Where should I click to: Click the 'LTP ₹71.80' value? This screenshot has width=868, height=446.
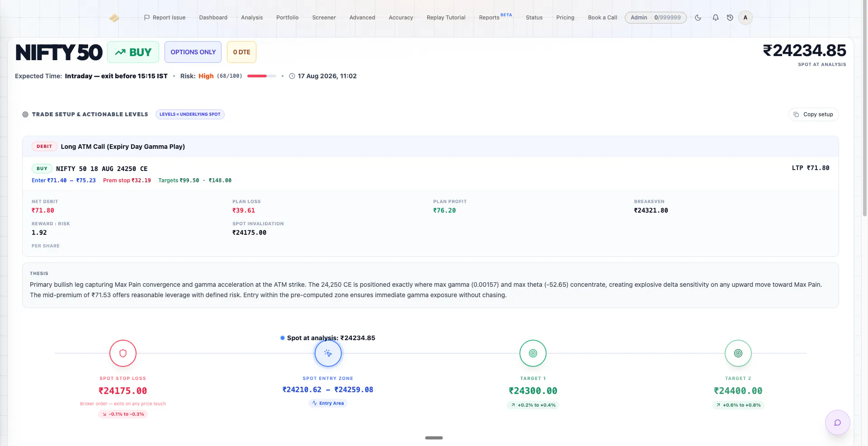coord(811,168)
